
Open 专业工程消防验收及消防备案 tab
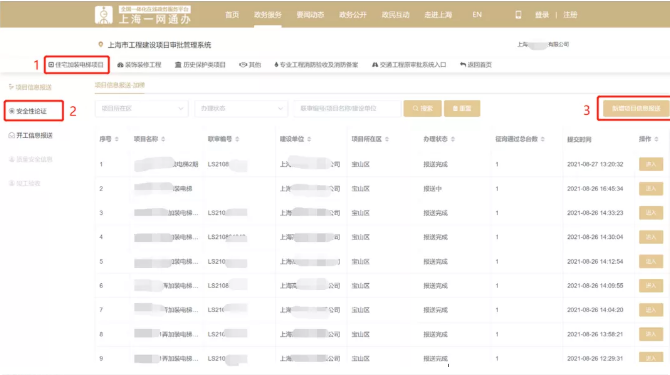click(x=316, y=65)
